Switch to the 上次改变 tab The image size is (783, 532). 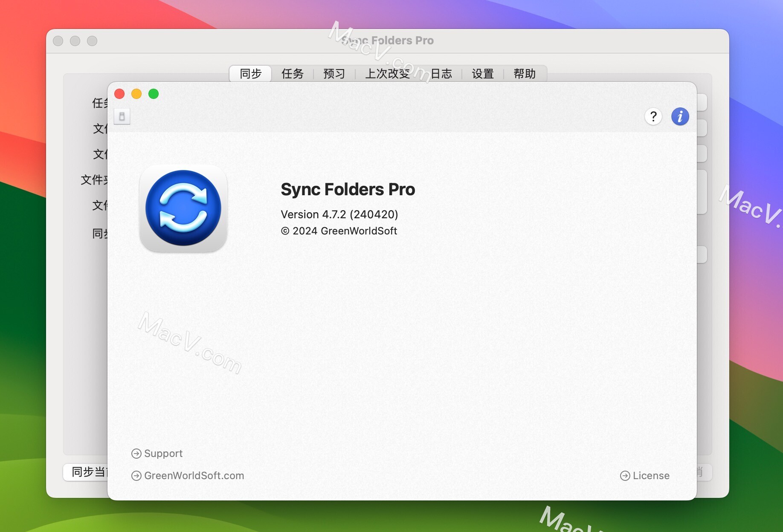click(x=387, y=74)
